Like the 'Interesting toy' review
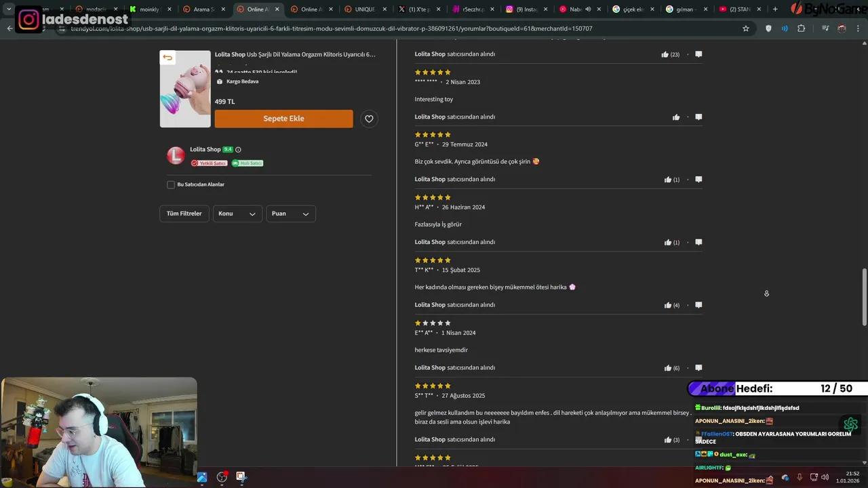868x488 pixels. [676, 117]
